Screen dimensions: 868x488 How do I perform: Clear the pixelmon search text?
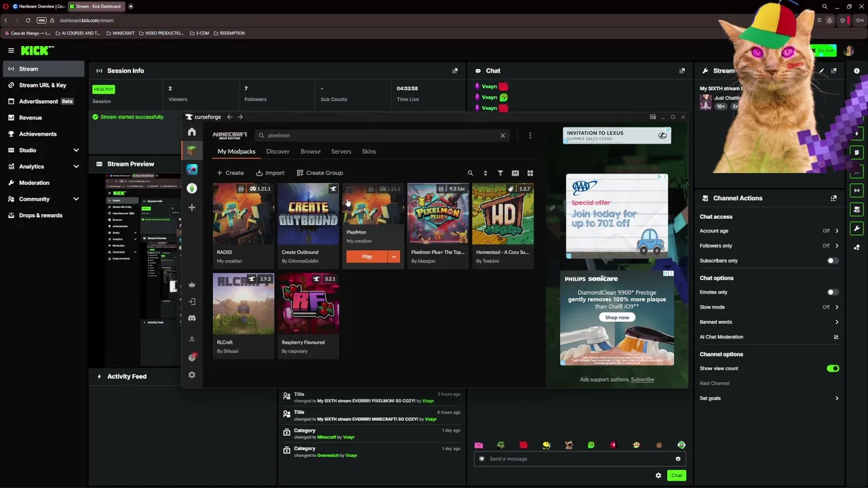[x=502, y=136]
